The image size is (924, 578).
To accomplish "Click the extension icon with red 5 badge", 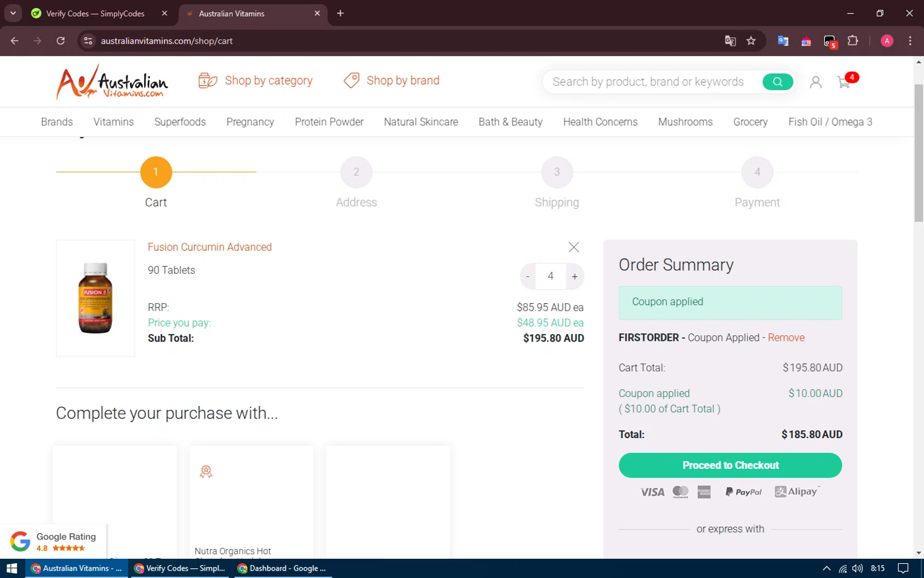I will pos(830,41).
